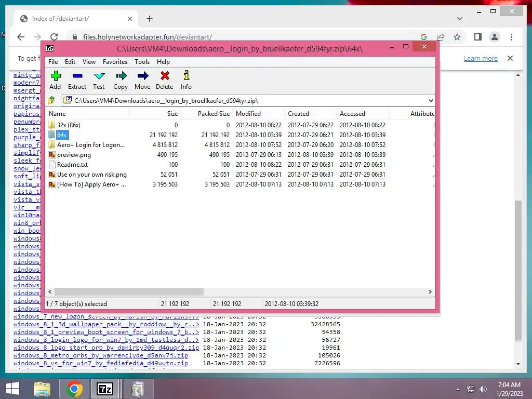Select the 32x (86x) folder icon
The image size is (532, 399).
pos(51,125)
